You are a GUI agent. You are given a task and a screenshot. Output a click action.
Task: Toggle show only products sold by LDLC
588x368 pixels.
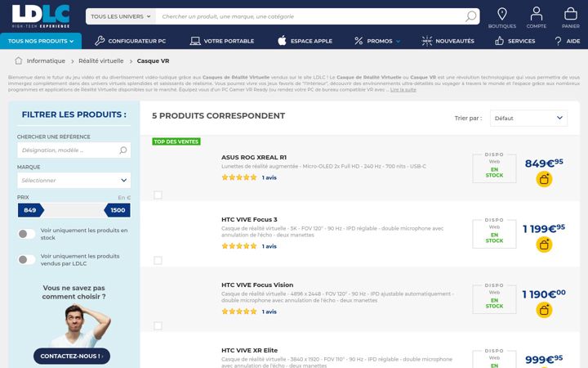(x=26, y=259)
